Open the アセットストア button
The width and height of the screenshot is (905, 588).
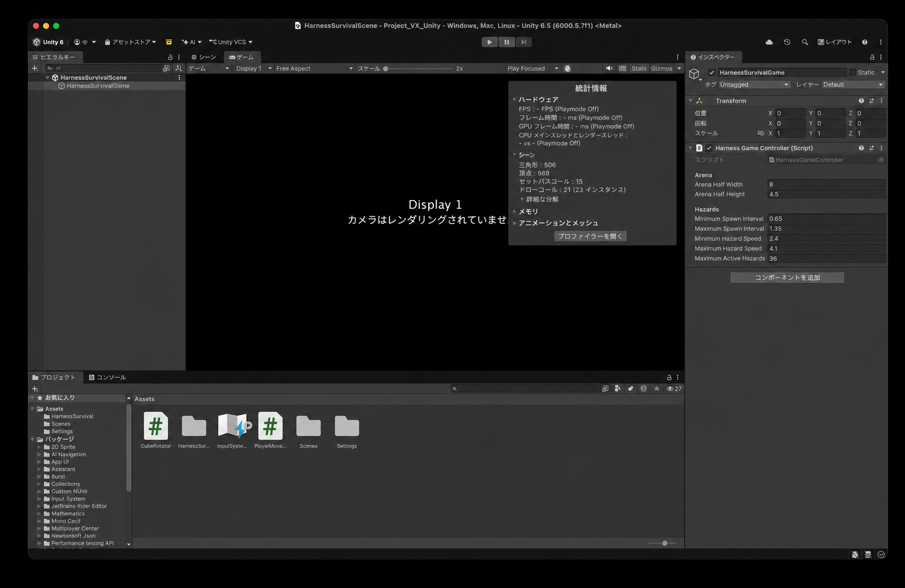click(x=130, y=42)
